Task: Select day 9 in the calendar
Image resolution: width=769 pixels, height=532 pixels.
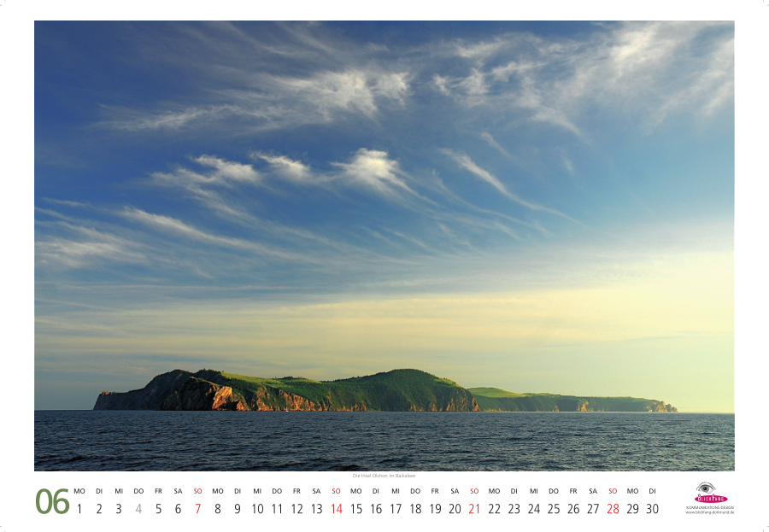Action: 238,509
